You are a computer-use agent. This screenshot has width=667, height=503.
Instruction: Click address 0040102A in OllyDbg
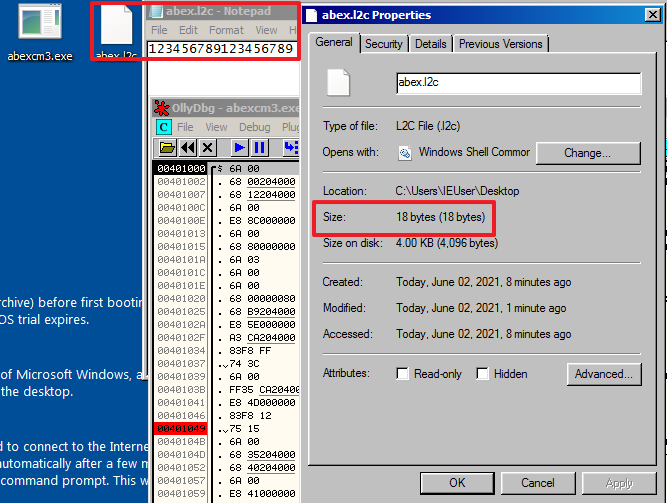pyautogui.click(x=181, y=324)
